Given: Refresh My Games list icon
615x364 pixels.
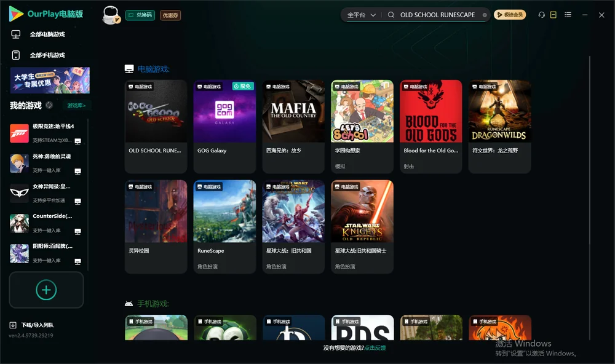Looking at the screenshot, I should point(49,105).
